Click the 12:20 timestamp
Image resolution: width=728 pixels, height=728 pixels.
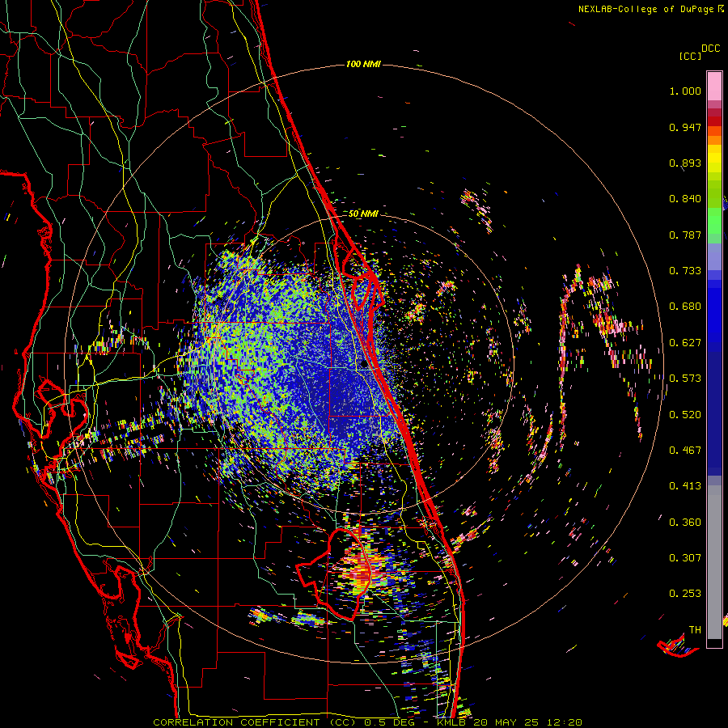pos(564,722)
